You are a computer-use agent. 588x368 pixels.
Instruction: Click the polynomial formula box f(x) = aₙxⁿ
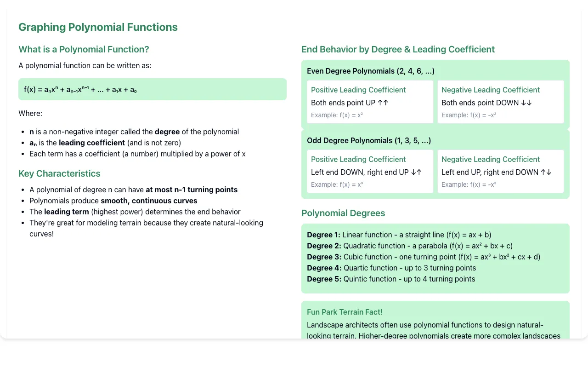coord(153,89)
